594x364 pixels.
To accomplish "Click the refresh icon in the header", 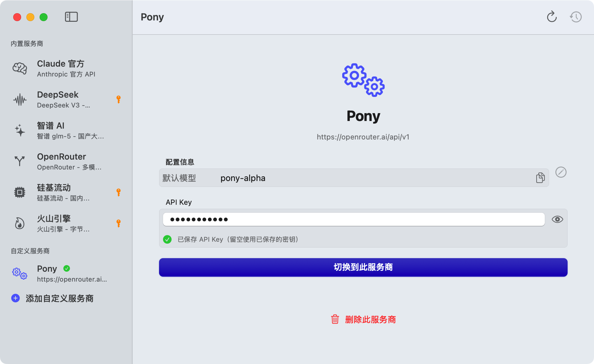I will [551, 17].
